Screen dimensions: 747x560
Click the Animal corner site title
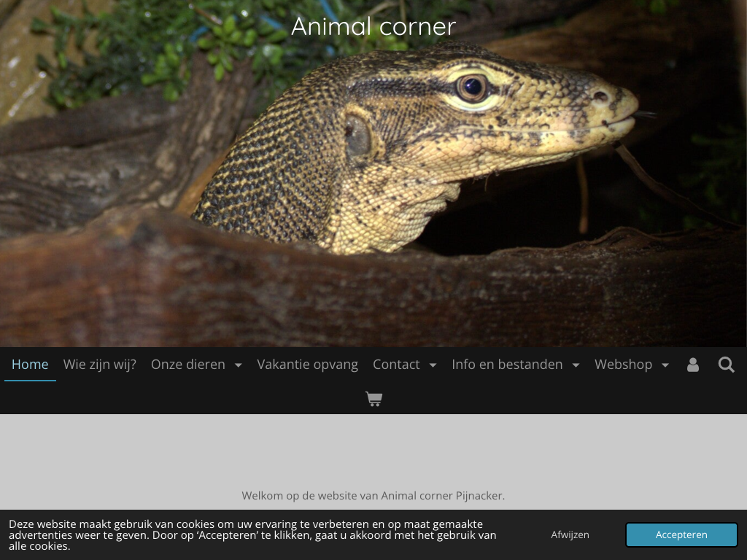373,27
